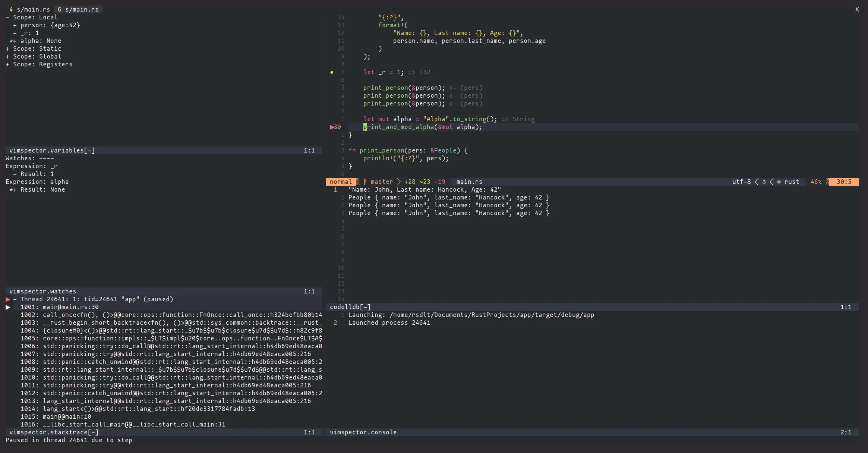Collapse the 'Result: 1' watch entry
This screenshot has width=868, height=453.
pos(15,174)
